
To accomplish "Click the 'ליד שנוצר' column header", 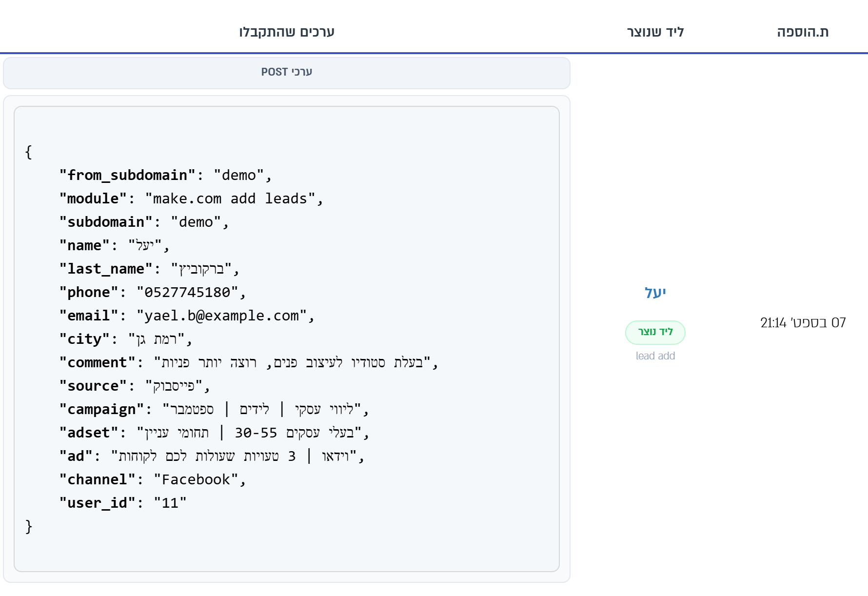I will 655,32.
